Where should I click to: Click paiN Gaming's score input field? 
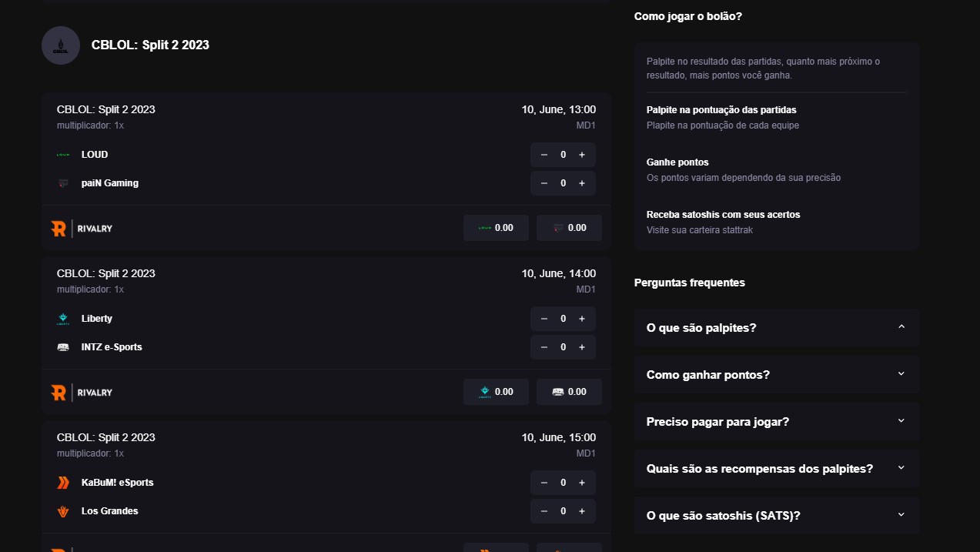point(563,182)
